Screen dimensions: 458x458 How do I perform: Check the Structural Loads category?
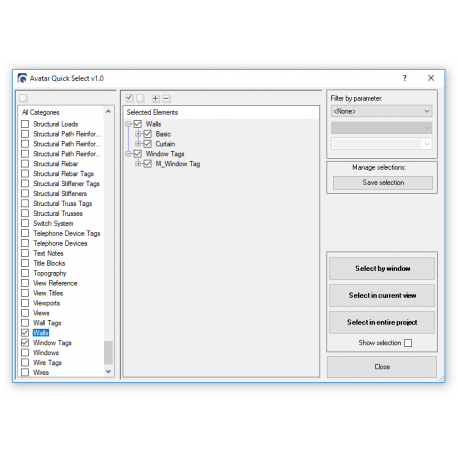click(x=25, y=124)
